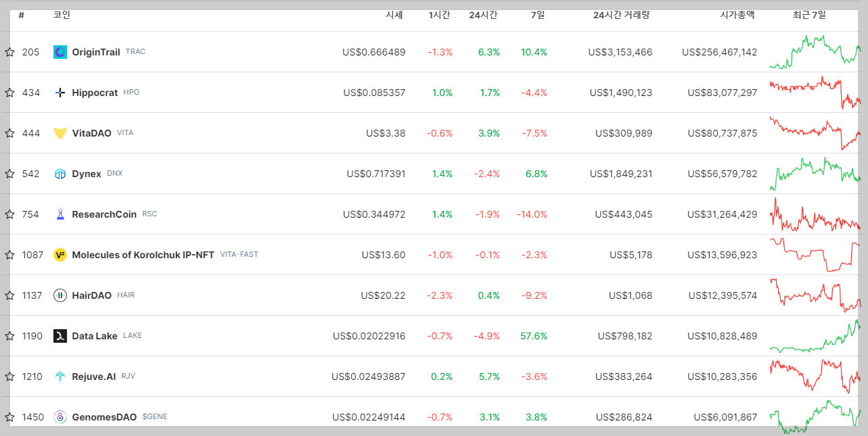Sort by the 24시간 change column header
Viewport: 868px width, 436px height.
(483, 15)
